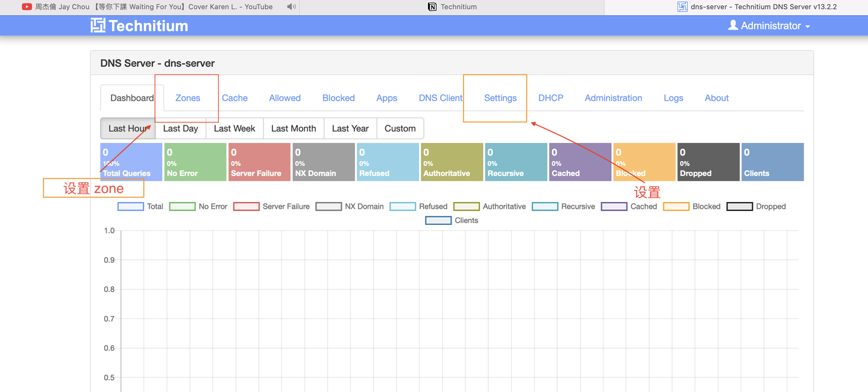Select the Last Day range button
Screen dimensions: 868x392
pyautogui.click(x=180, y=128)
